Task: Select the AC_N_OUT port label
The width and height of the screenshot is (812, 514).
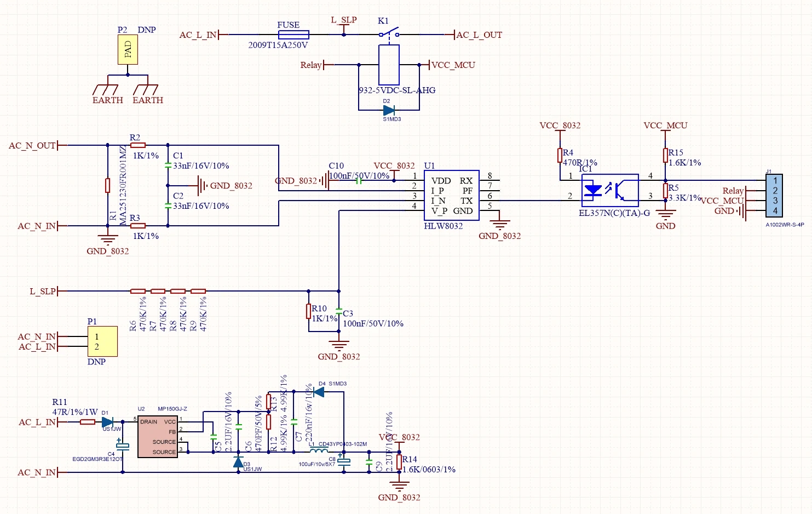Action: pyautogui.click(x=32, y=146)
